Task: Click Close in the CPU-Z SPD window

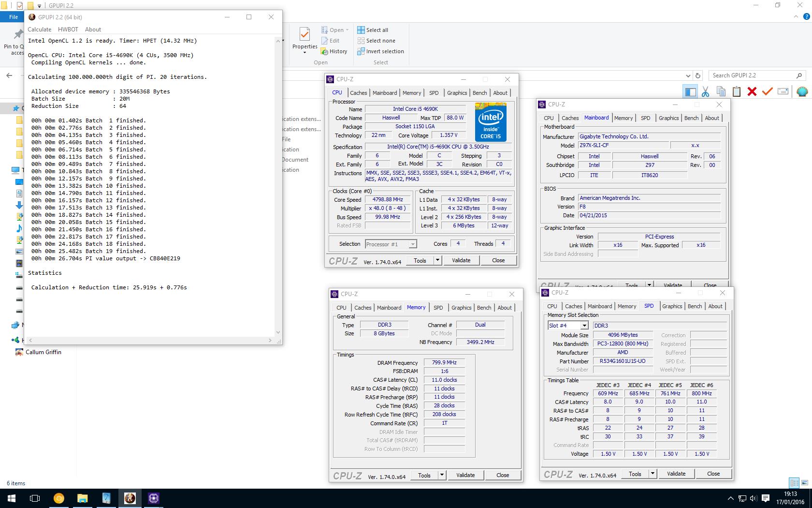Action: click(713, 474)
